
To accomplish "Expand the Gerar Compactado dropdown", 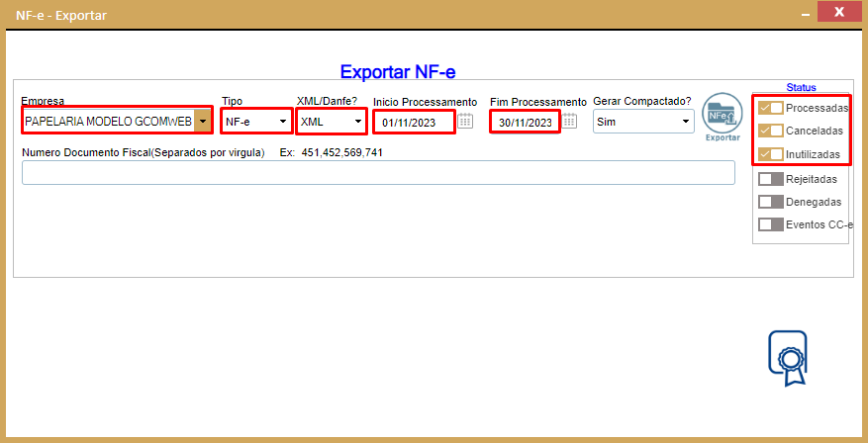I will [x=685, y=122].
